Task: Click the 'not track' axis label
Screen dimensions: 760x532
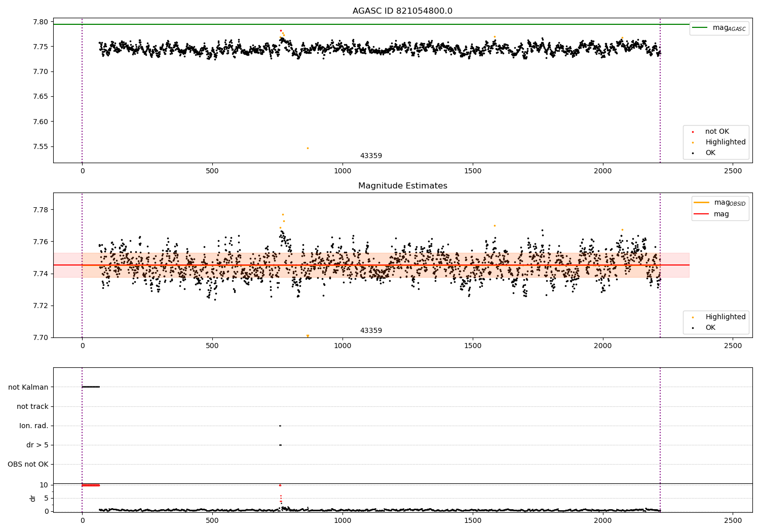Action: pyautogui.click(x=32, y=406)
